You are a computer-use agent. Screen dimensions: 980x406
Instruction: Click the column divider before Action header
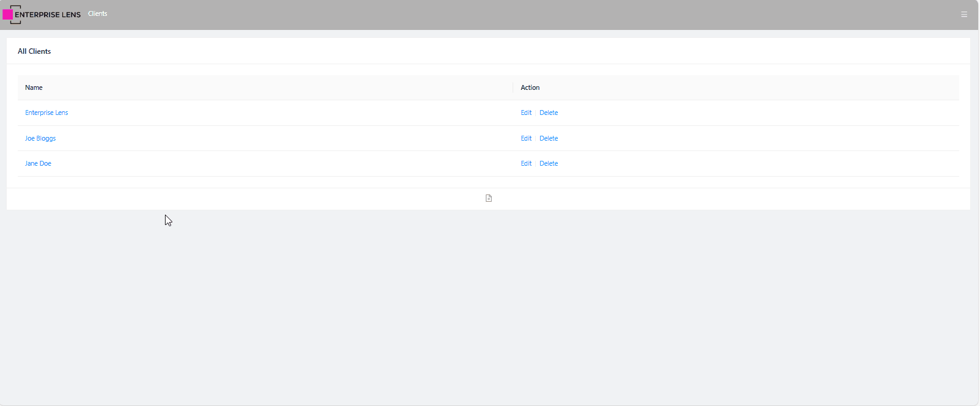pyautogui.click(x=513, y=88)
